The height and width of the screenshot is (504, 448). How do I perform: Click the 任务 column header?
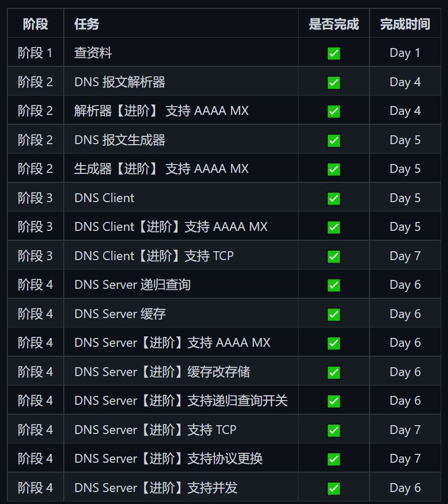click(86, 24)
